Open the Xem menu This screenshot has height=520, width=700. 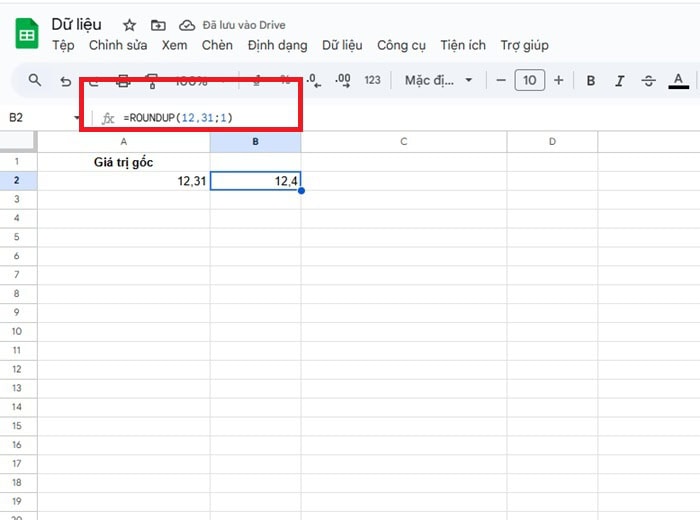pyautogui.click(x=175, y=46)
